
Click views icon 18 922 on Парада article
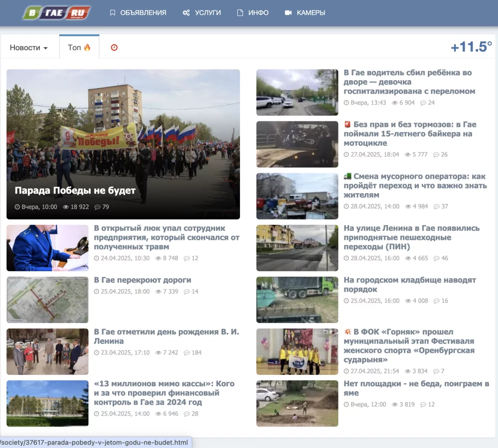66,207
